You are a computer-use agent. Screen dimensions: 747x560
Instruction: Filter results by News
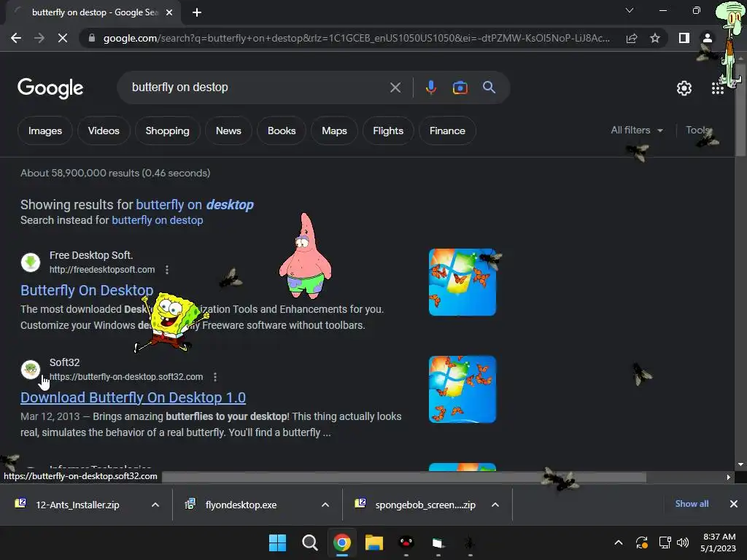228,131
